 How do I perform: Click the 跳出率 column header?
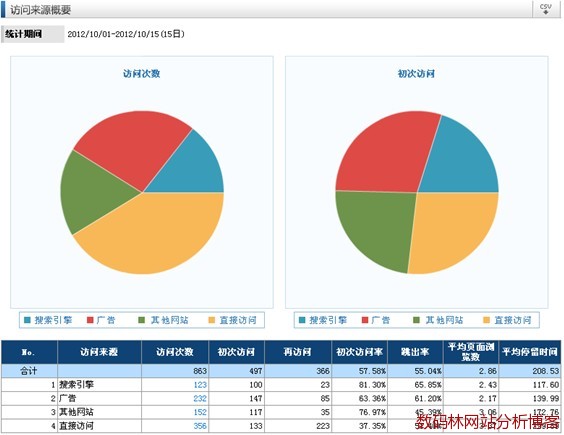[x=415, y=352]
